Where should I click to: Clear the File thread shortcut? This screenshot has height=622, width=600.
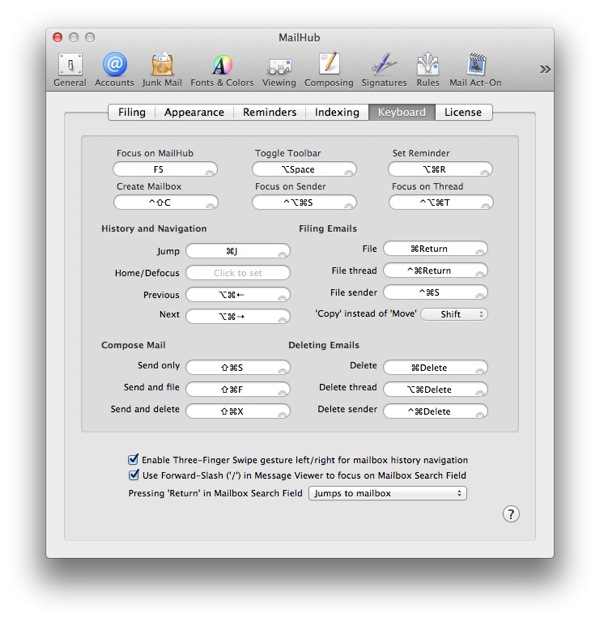pos(480,273)
